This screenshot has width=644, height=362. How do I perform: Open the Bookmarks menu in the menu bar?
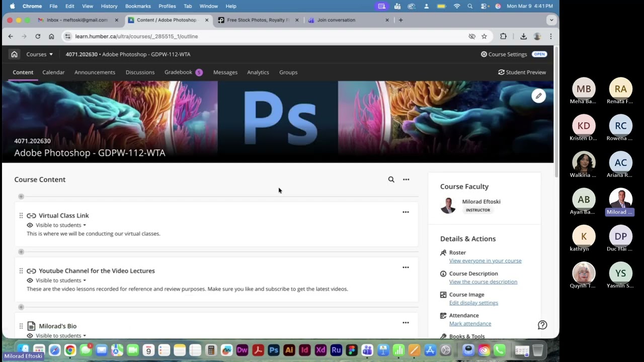pyautogui.click(x=138, y=6)
